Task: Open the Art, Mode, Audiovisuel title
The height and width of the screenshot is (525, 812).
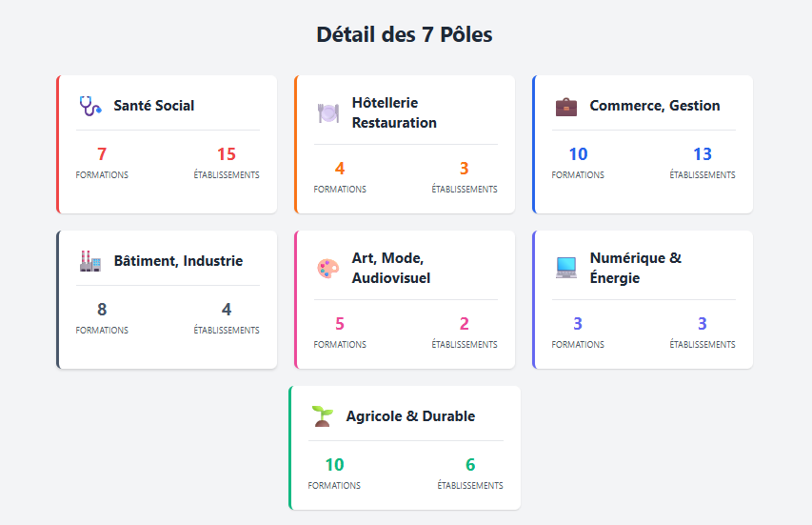Action: point(390,268)
